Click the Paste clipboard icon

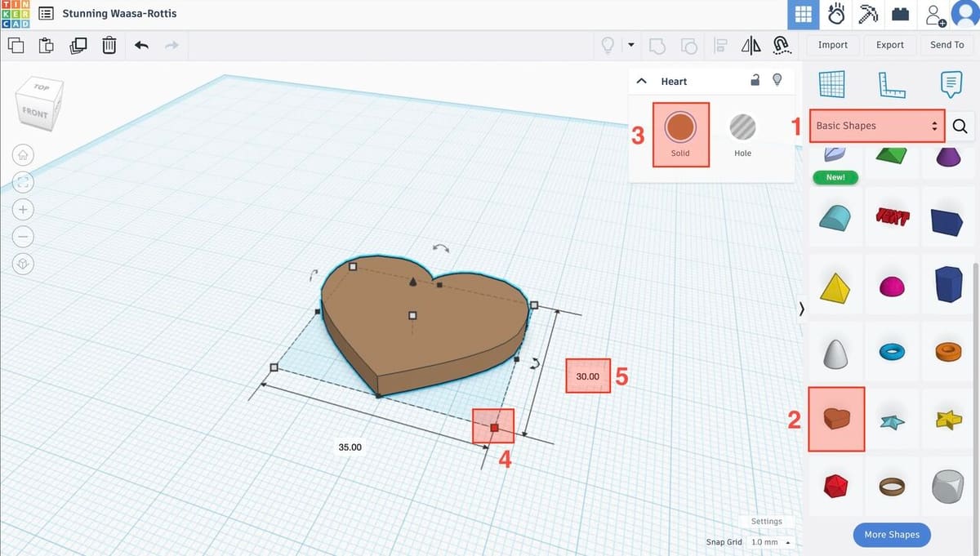[x=47, y=46]
